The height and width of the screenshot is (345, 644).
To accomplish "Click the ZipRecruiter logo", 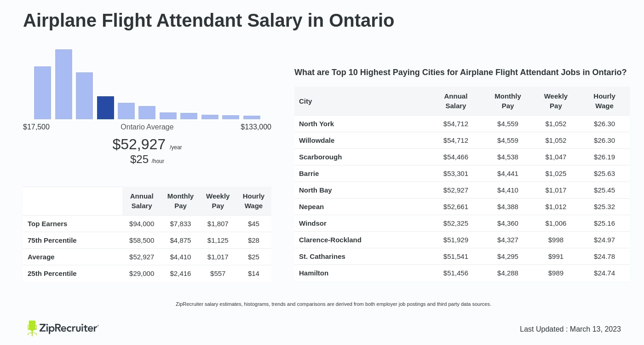I will tap(63, 328).
